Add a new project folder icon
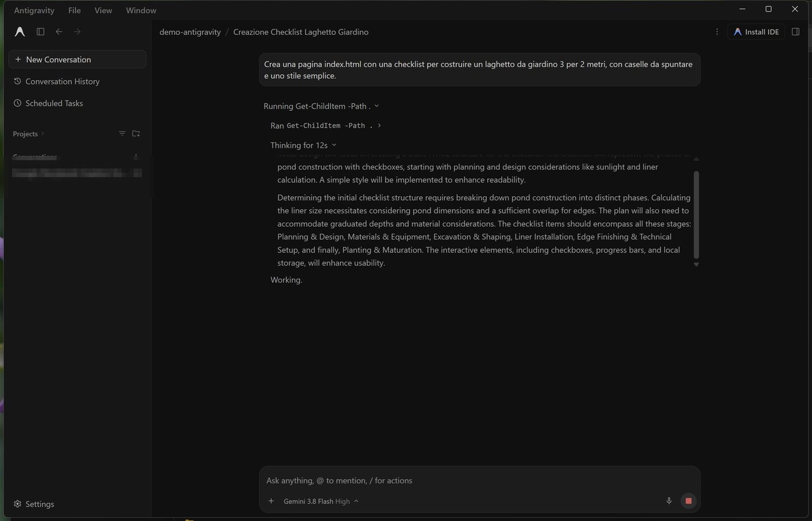The width and height of the screenshot is (812, 521). pyautogui.click(x=136, y=133)
